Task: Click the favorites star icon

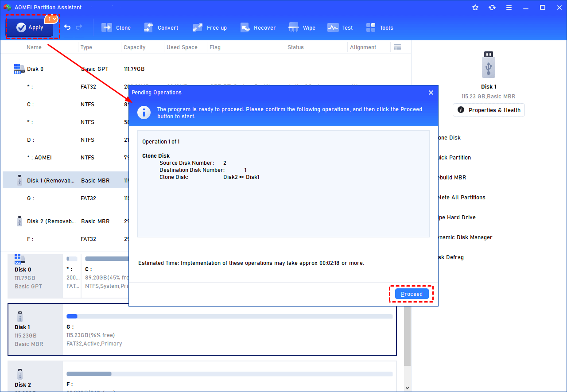Action: pyautogui.click(x=475, y=7)
